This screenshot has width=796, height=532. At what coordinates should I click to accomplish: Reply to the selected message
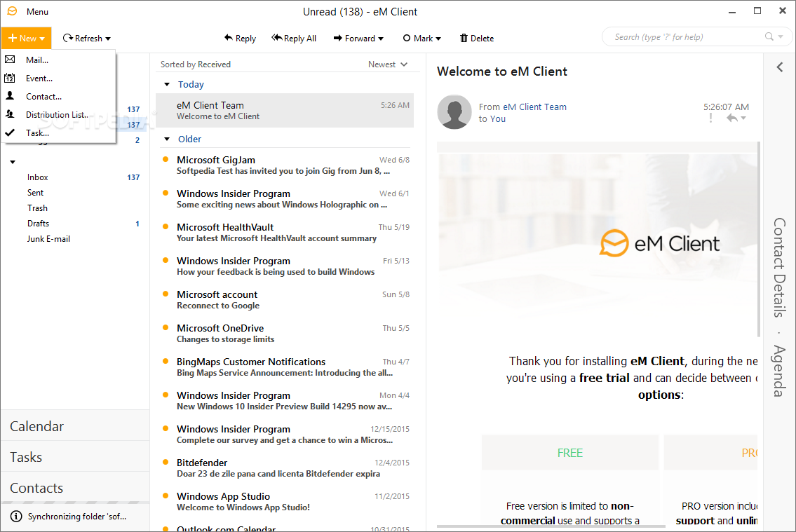pos(240,38)
